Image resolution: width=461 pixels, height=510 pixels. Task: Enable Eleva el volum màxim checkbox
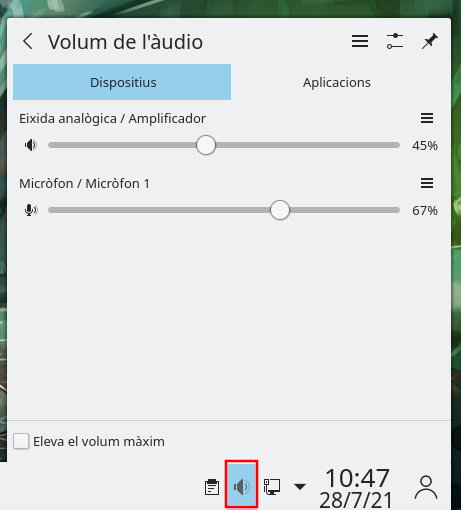[x=21, y=441]
